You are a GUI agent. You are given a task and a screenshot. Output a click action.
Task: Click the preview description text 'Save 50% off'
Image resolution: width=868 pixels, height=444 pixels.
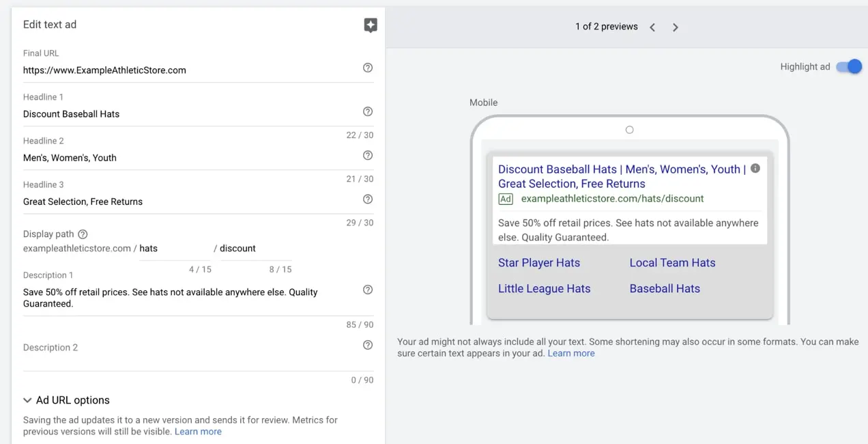(628, 230)
